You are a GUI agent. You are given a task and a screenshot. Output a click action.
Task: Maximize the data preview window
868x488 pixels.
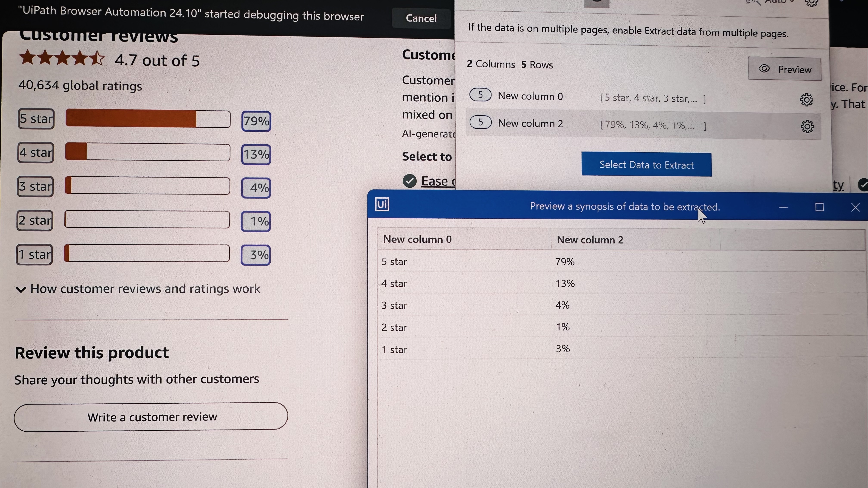coord(820,207)
